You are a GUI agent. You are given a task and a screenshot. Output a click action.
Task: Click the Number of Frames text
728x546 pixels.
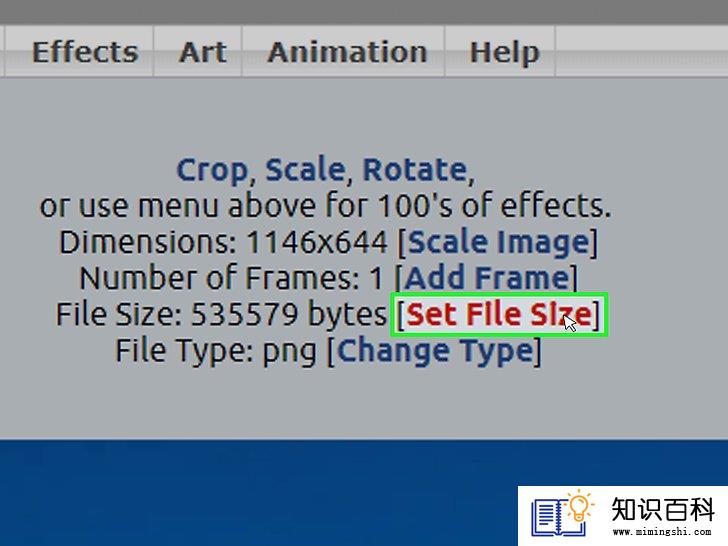coord(231,278)
